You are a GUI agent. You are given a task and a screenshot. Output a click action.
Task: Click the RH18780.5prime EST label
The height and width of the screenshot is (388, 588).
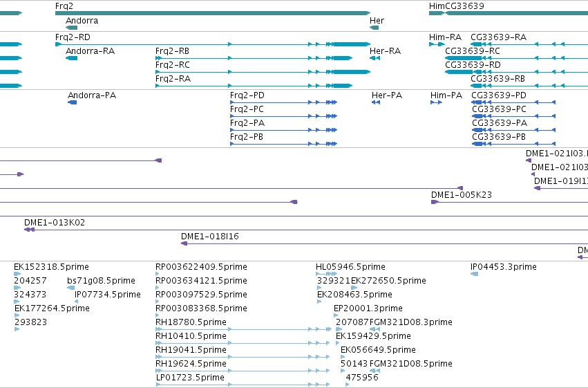click(x=191, y=322)
